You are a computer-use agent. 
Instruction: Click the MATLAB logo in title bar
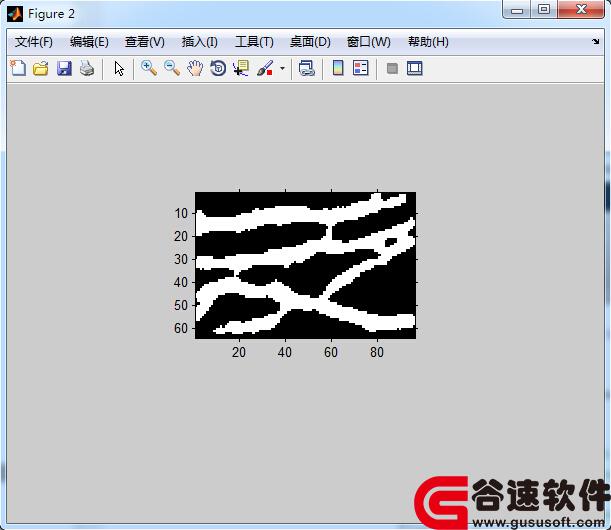point(15,14)
